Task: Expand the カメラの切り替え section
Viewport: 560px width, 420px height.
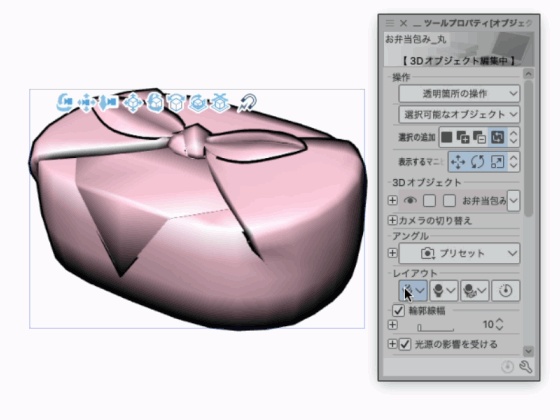Action: pyautogui.click(x=392, y=220)
